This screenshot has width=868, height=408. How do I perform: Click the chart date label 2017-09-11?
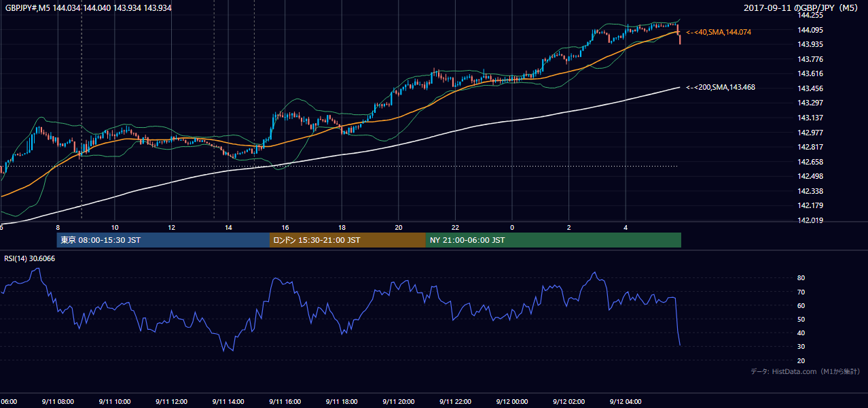766,7
